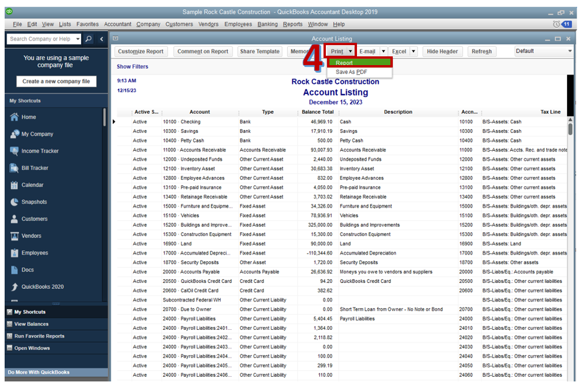Open the Bill Tracker shortcut icon
This screenshot has width=583, height=392.
15,168
